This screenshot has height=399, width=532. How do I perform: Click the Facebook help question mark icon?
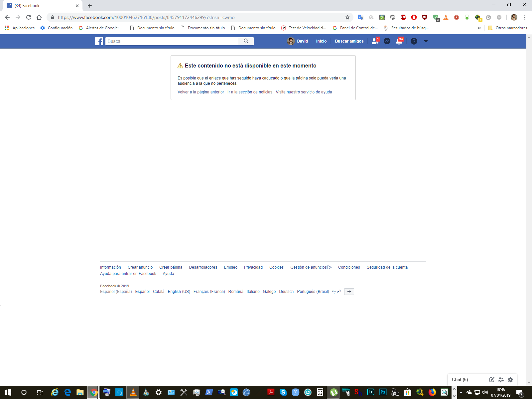[x=414, y=41]
